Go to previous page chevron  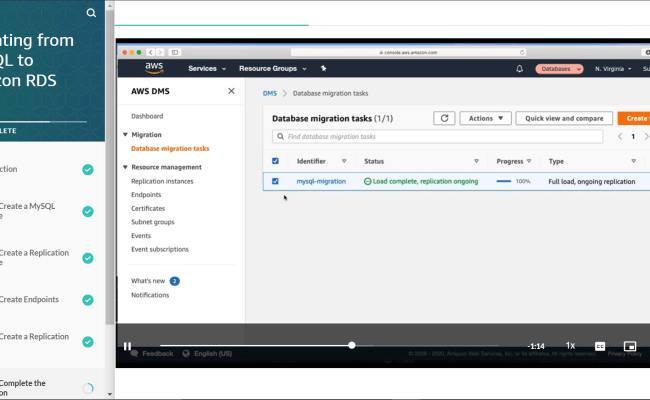click(620, 136)
